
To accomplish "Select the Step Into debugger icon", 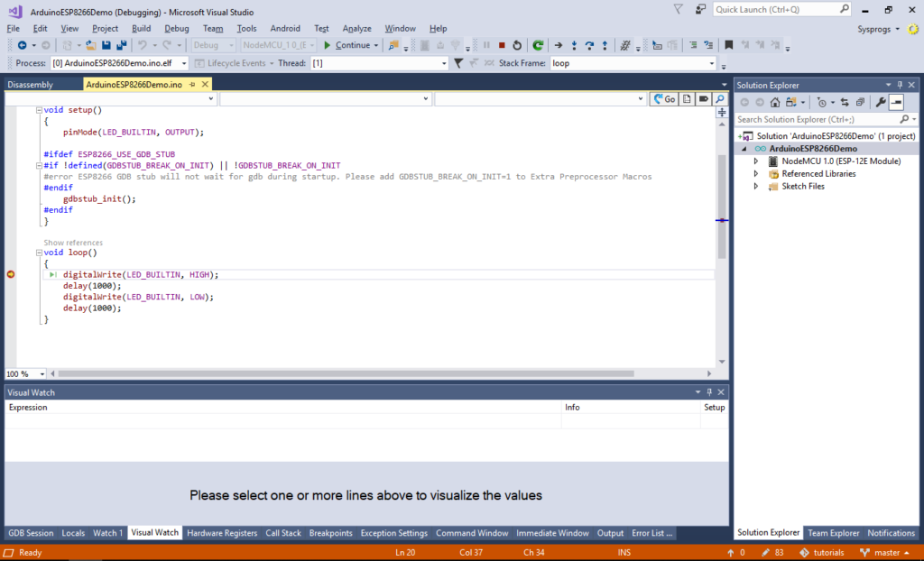I will coord(575,44).
